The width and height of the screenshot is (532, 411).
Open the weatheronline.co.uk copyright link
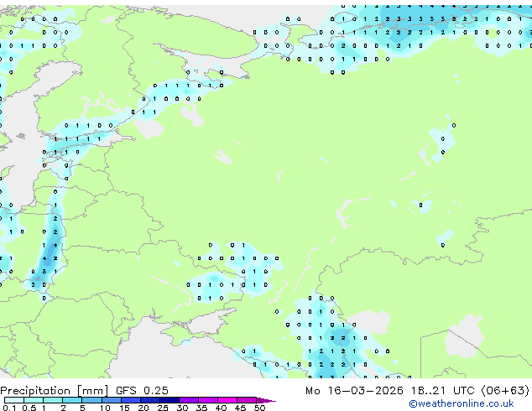point(462,403)
